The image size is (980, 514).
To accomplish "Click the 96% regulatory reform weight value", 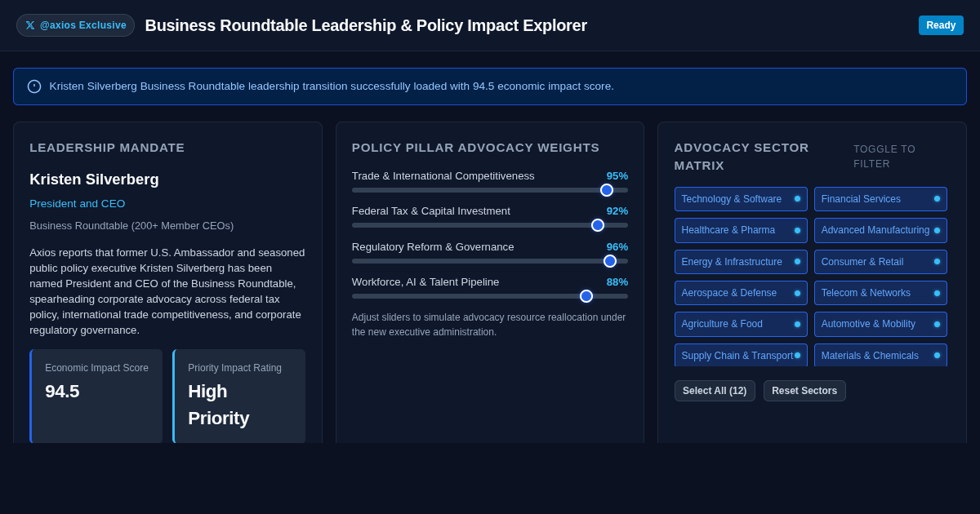I will [x=617, y=247].
